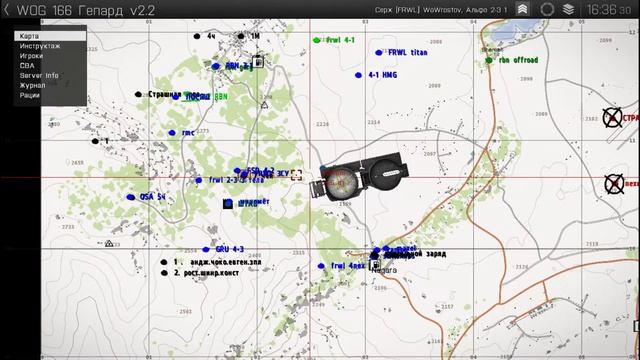Select black dot '1. андж.чоко.евген.эпя'

tap(164, 262)
